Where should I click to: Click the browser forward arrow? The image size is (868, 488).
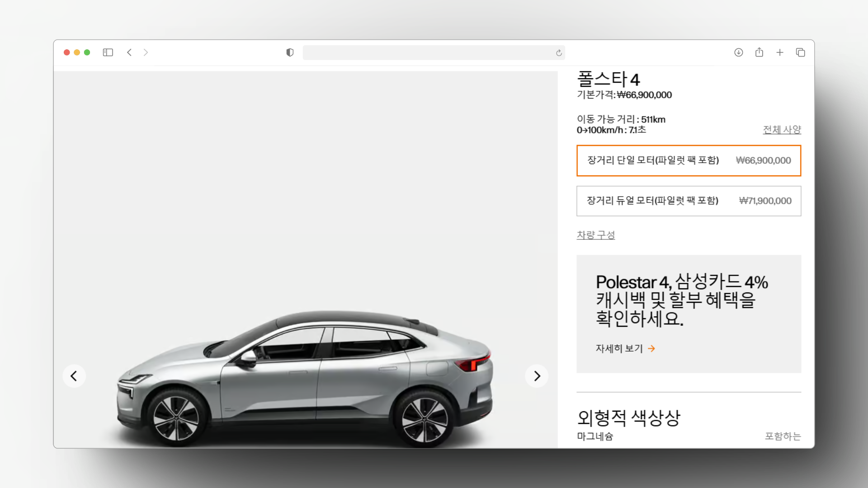pos(146,52)
